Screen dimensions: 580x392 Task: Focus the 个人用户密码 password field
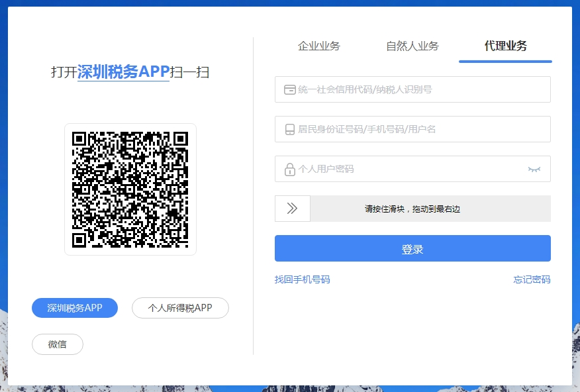(412, 169)
